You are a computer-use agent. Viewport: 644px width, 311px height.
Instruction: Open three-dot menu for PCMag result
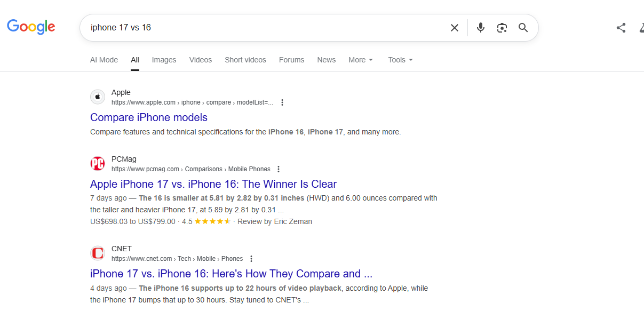click(279, 169)
